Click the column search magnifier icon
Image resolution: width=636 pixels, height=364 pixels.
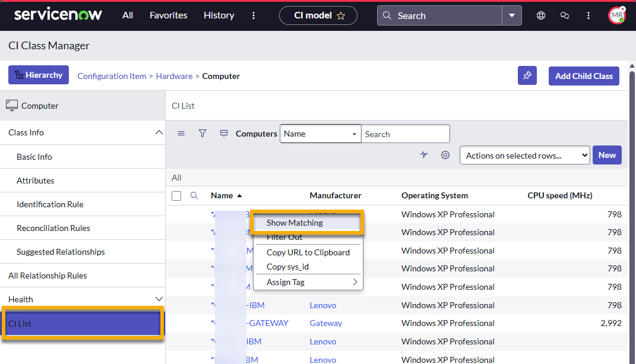(194, 195)
